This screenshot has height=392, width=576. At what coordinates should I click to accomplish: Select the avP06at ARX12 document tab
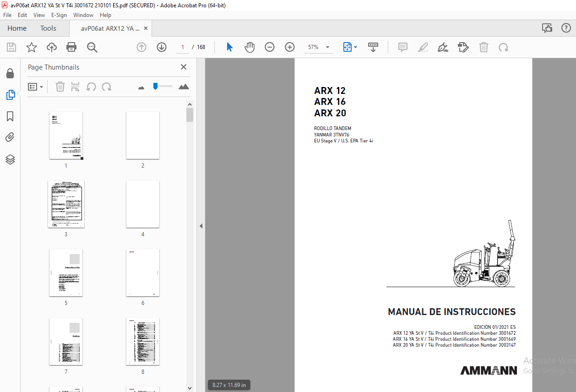[110, 28]
